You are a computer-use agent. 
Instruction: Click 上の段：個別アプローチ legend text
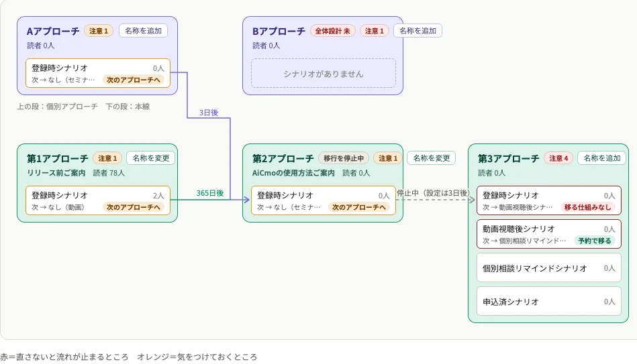(x=57, y=107)
